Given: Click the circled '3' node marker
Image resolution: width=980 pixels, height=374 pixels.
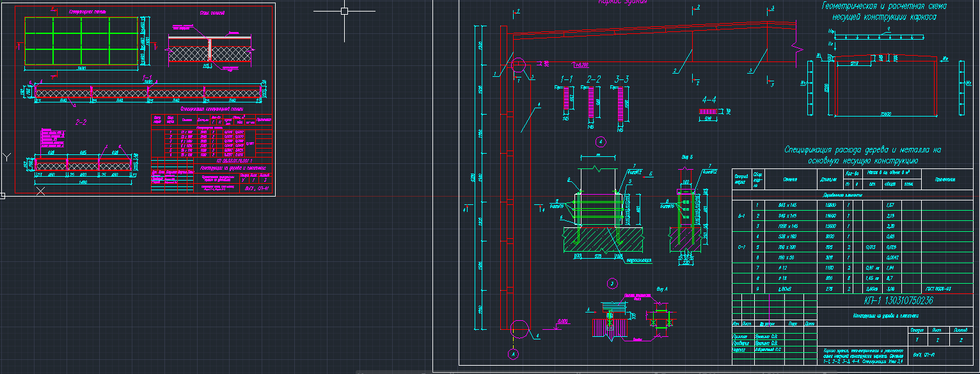Looking at the screenshot, I should tap(612, 282).
